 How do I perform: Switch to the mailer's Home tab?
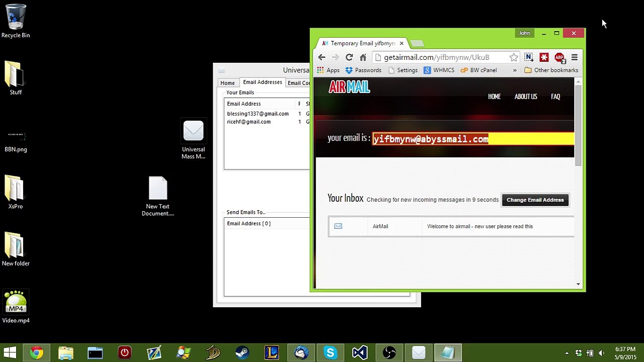tap(227, 83)
